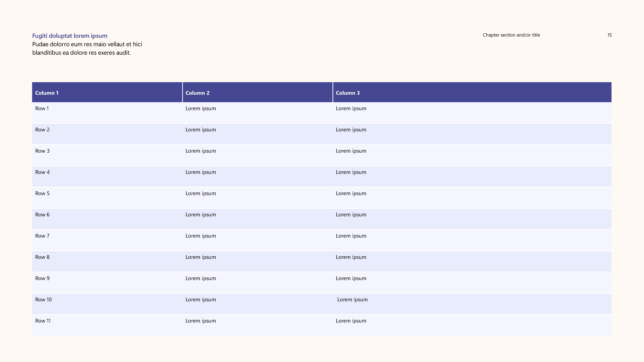Pick Row 3's Column 3 'Lorem ipsum' text

pos(351,151)
